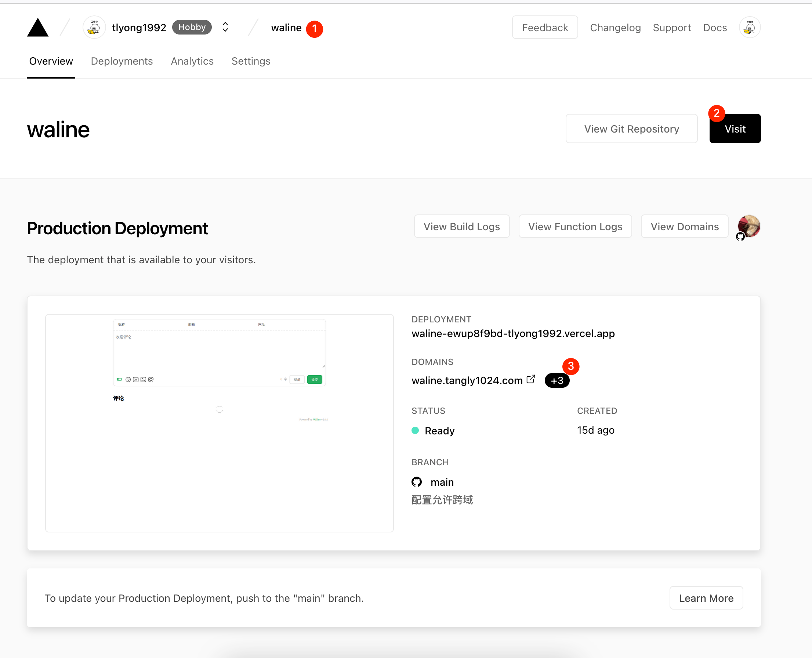Open the tlyong1992 team avatar
812x658 pixels.
94,27
